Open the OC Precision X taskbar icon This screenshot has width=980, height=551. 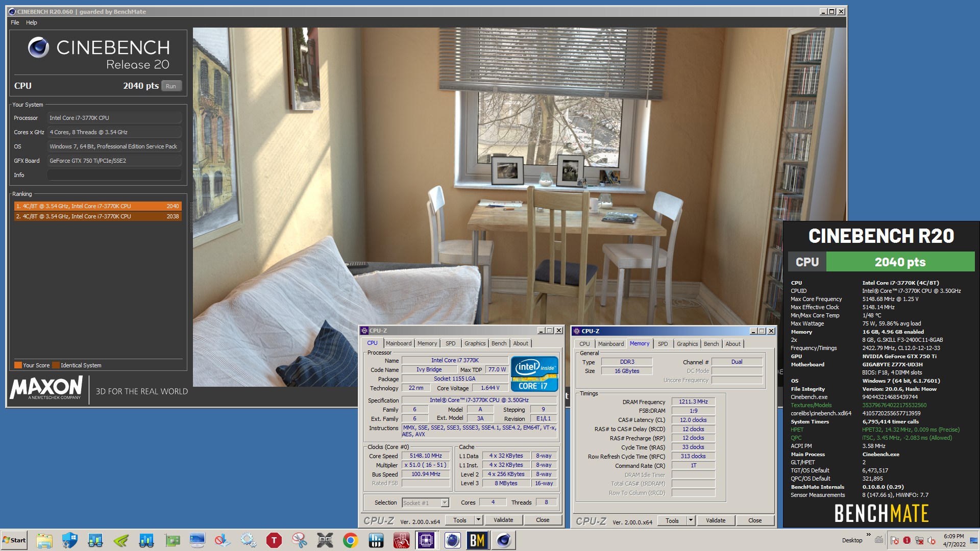pos(325,540)
